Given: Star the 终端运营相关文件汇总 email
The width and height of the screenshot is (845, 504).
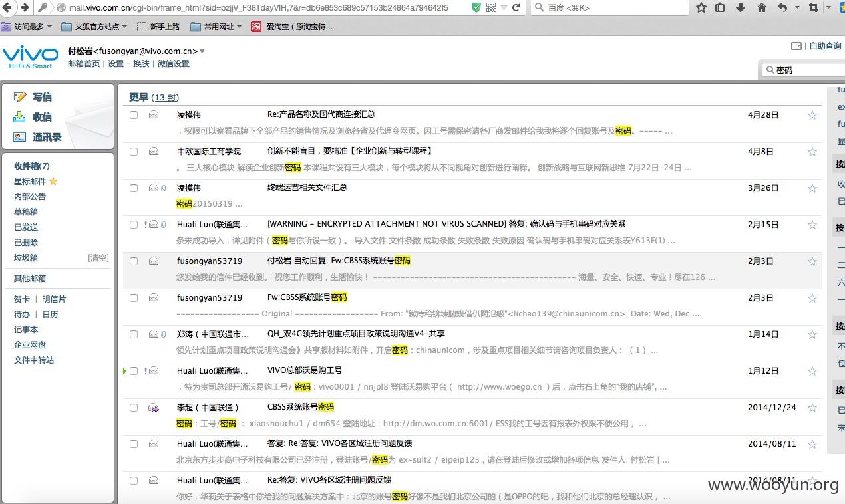Looking at the screenshot, I should tap(812, 188).
